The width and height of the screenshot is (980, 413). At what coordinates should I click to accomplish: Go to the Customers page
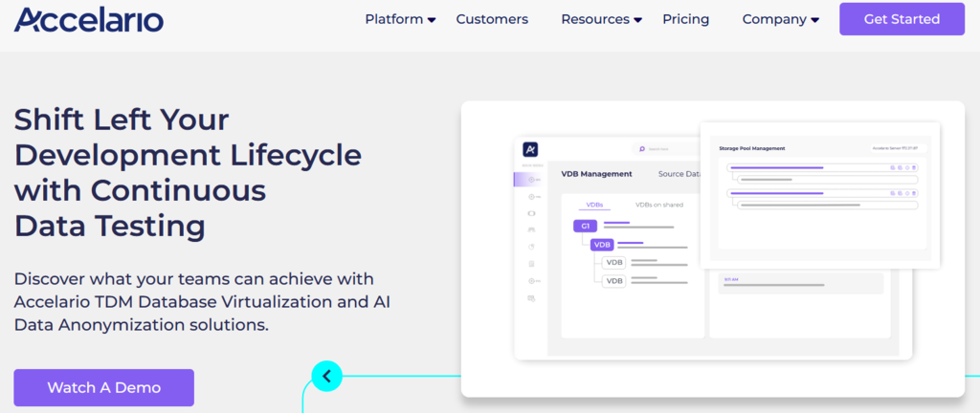(x=492, y=19)
